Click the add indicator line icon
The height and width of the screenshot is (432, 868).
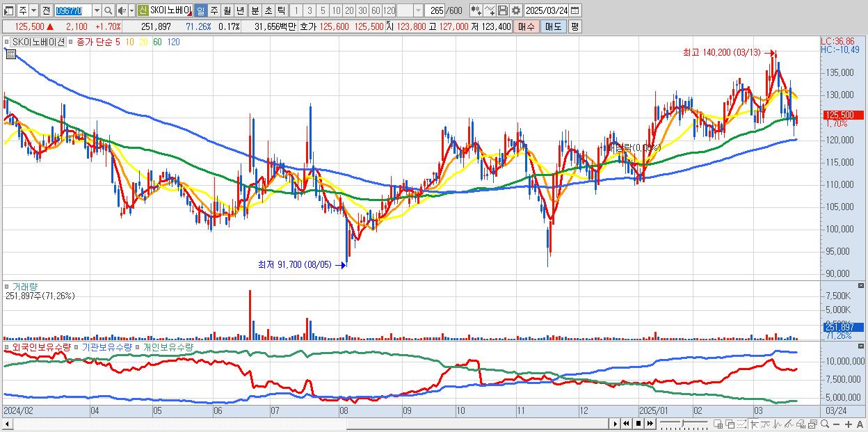[x=489, y=10]
